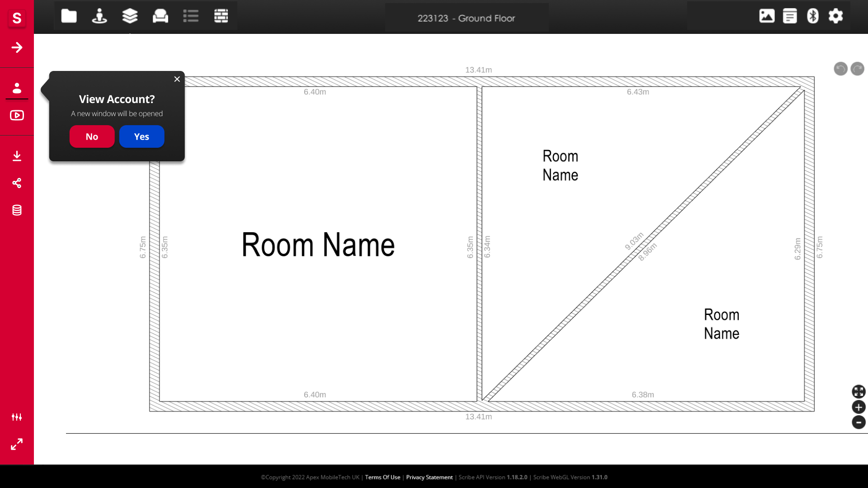
Task: Select upper-left triangular Room Name label
Action: [560, 165]
